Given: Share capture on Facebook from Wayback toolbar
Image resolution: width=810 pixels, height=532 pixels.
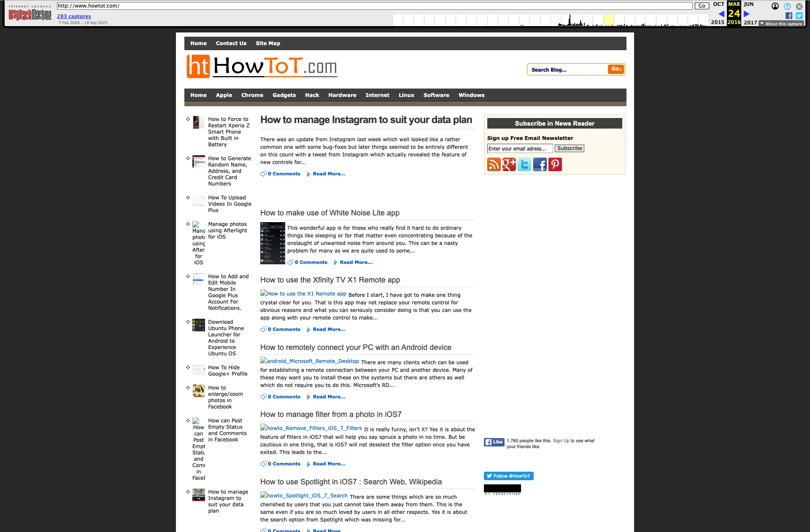Looking at the screenshot, I should pyautogui.click(x=788, y=16).
